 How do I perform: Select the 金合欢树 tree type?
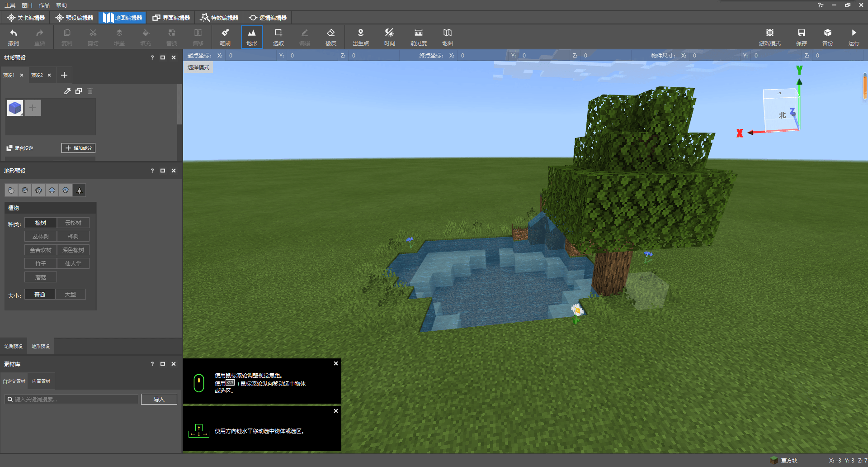pyautogui.click(x=41, y=250)
